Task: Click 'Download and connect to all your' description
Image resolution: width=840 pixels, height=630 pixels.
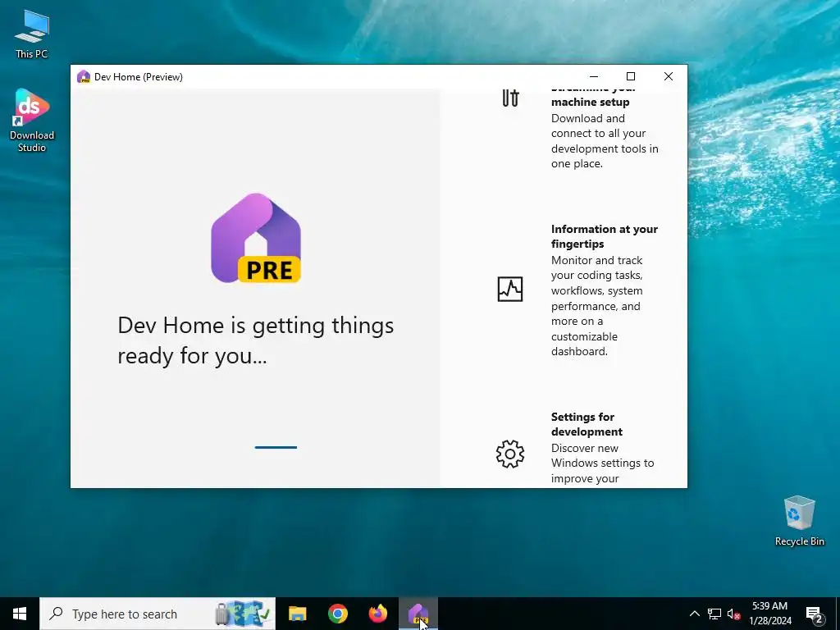Action: [605, 141]
